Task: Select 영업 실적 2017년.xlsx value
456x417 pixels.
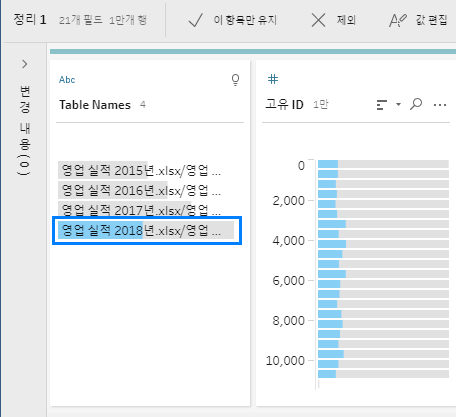Action: click(x=146, y=210)
